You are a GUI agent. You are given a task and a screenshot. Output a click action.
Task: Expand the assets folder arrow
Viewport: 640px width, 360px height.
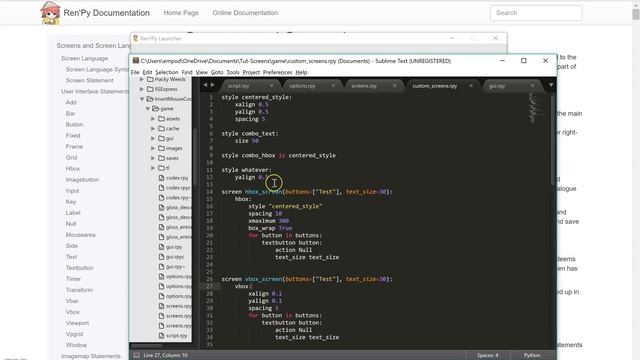[x=153, y=118]
